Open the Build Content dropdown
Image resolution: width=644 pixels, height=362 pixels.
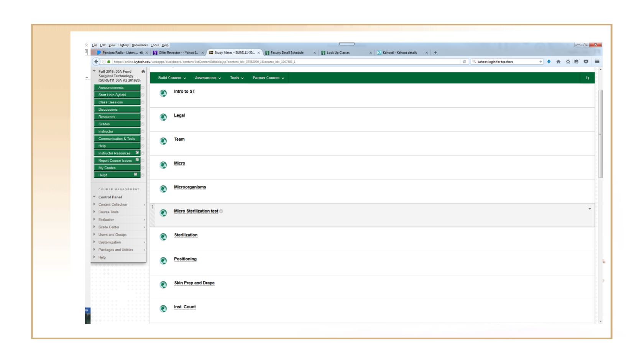coord(172,78)
